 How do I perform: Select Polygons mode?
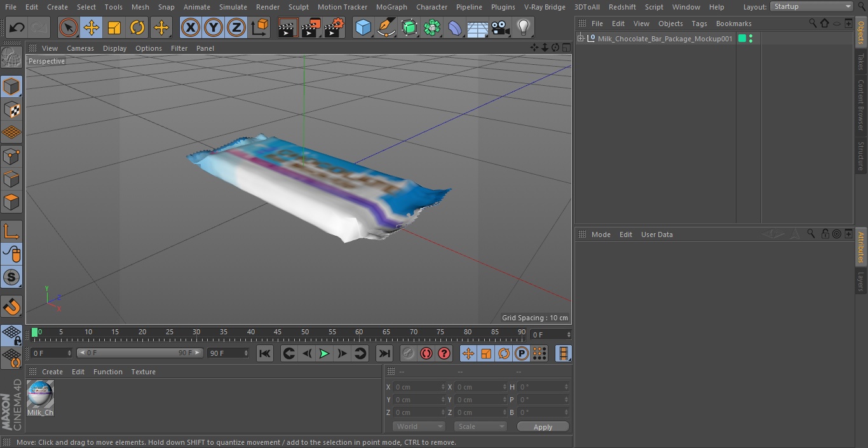[11, 202]
